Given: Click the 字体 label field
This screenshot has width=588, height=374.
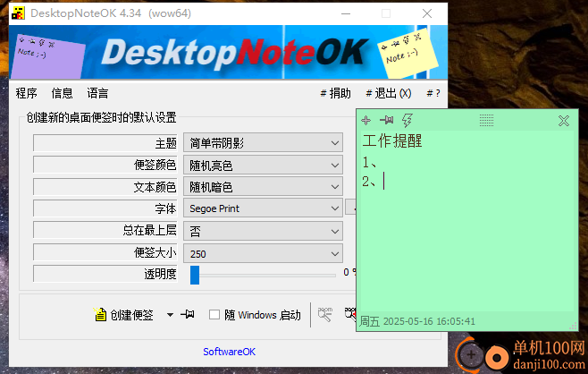Looking at the screenshot, I should click(105, 208).
